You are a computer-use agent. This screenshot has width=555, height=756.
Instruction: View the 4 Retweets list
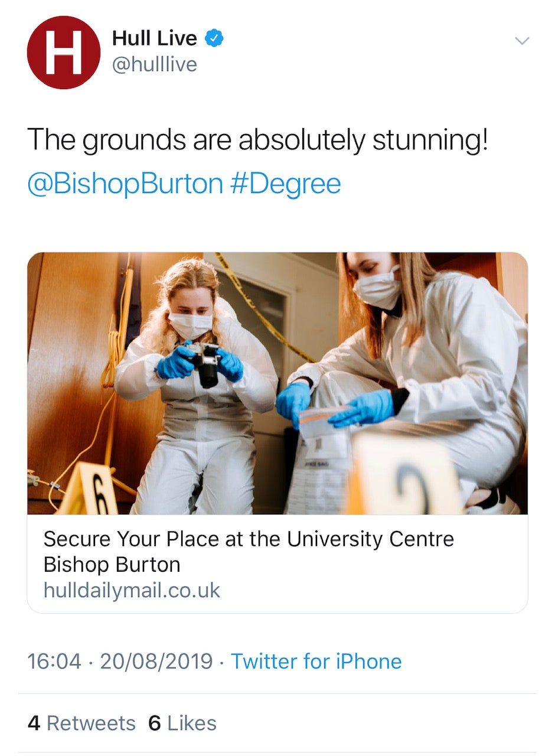pos(81,723)
